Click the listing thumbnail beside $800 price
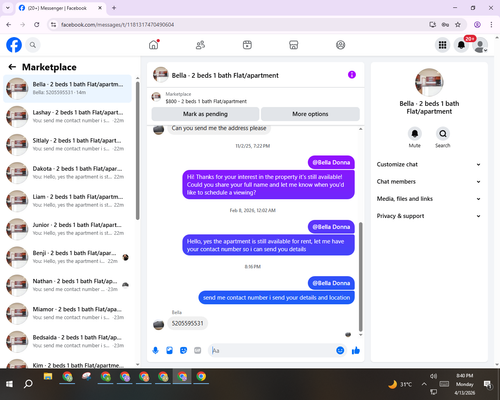Image resolution: width=500 pixels, height=400 pixels. click(x=156, y=97)
